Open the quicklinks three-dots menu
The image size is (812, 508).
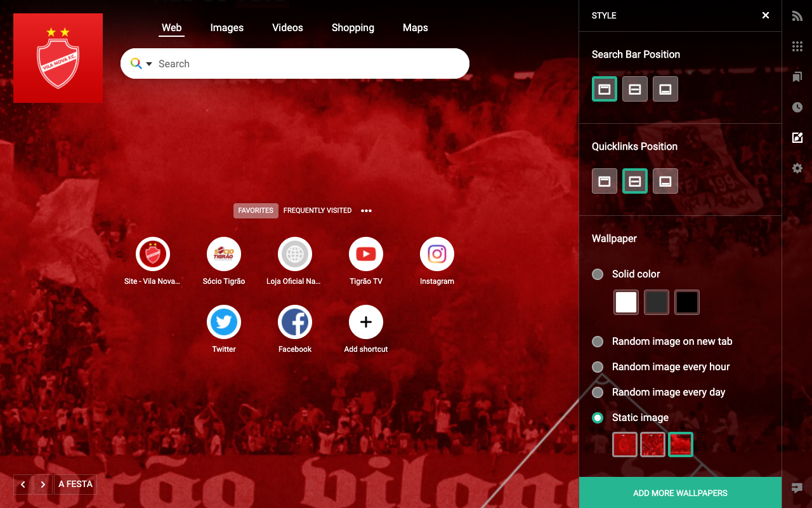tap(366, 211)
